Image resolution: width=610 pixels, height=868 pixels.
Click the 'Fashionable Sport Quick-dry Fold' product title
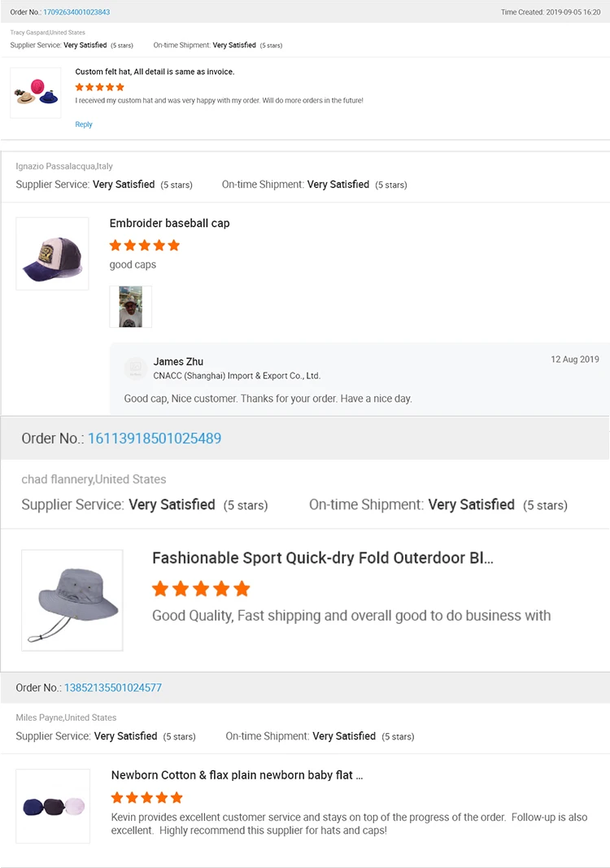[323, 558]
